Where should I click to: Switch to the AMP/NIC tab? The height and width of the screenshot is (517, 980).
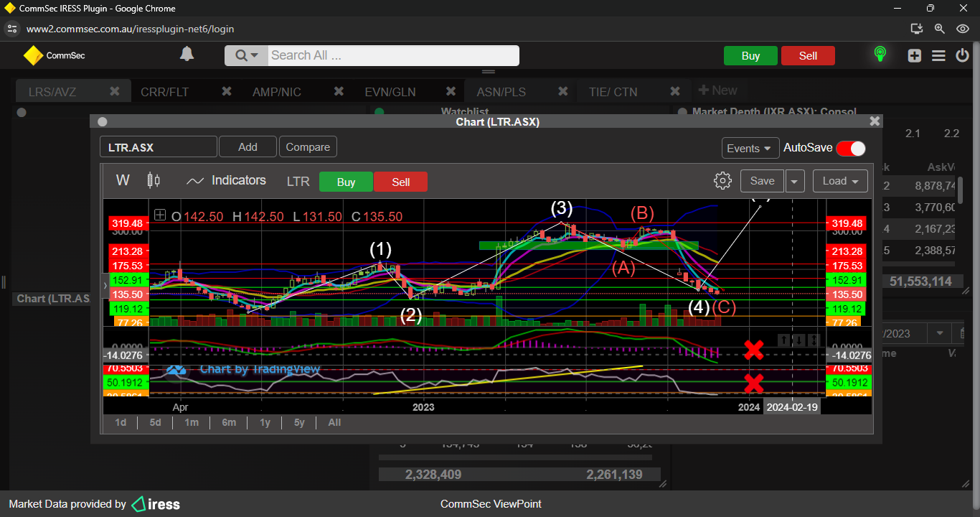click(277, 92)
